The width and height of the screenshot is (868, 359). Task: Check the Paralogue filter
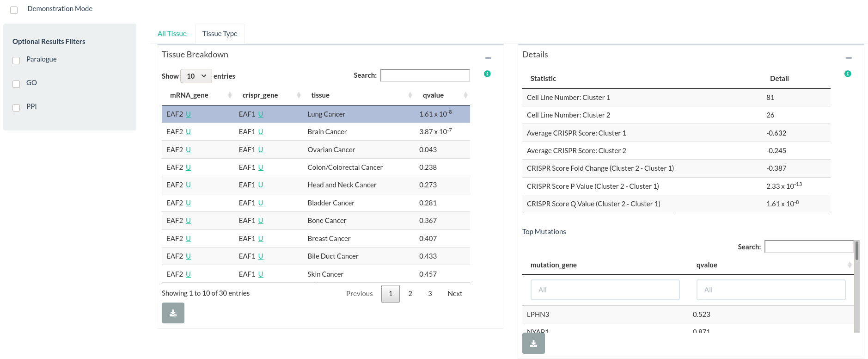[x=16, y=61]
